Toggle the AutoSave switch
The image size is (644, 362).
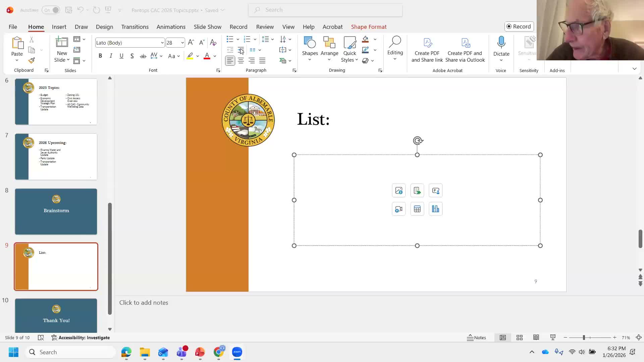(51, 10)
